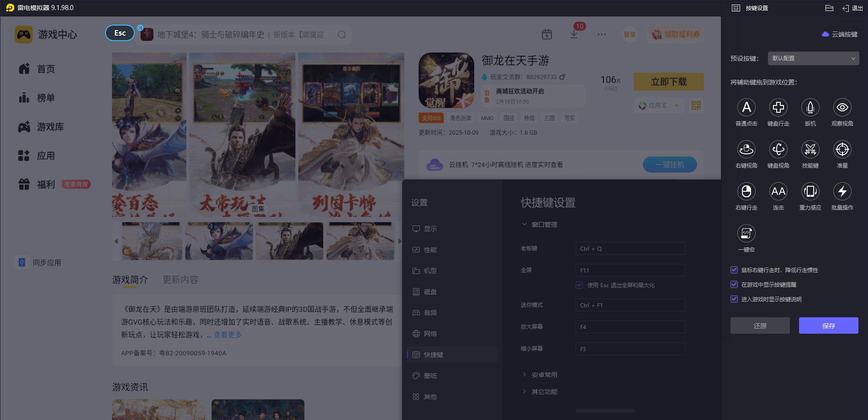Select the 键盘行走 D-pad key icon
Screen dimensions: 868x420
click(778, 108)
